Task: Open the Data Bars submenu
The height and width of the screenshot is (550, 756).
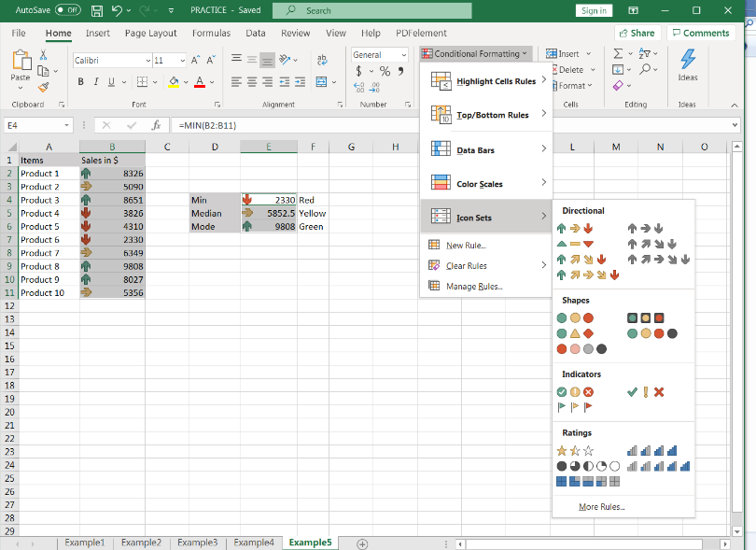Action: point(487,150)
